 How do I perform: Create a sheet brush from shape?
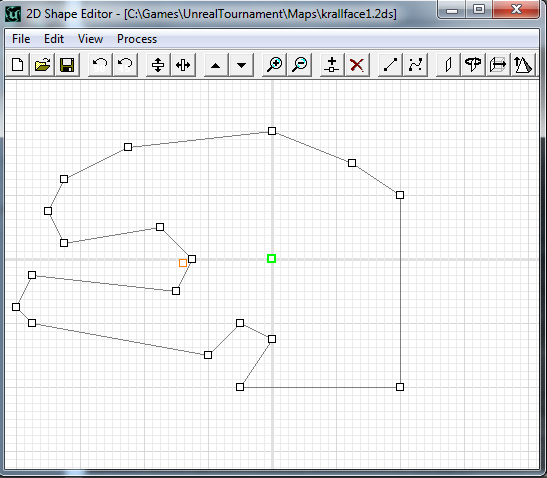(448, 65)
